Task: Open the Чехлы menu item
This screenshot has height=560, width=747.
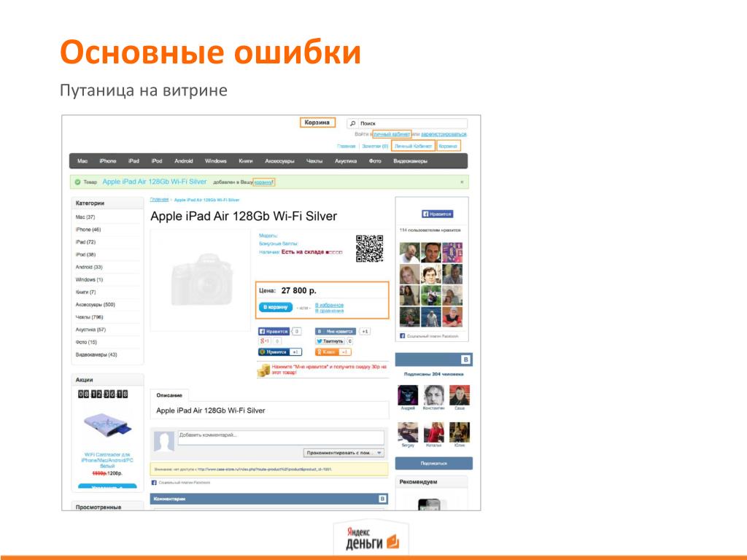Action: pos(314,161)
